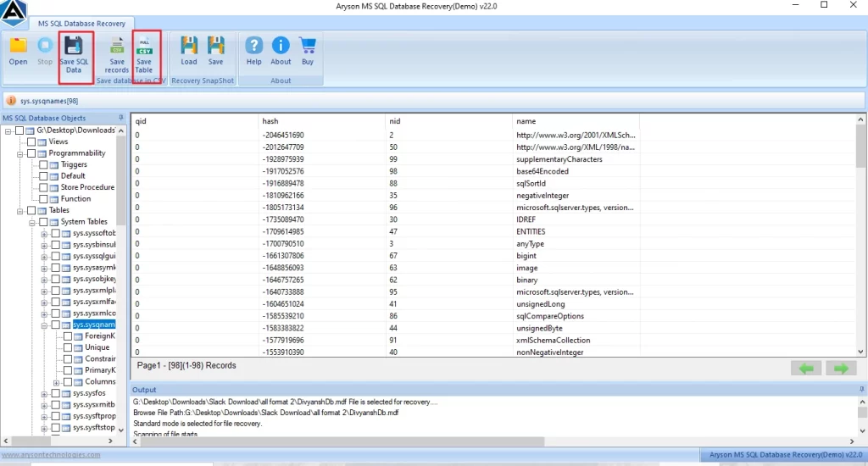
Task: Click the nid column header
Action: 448,121
